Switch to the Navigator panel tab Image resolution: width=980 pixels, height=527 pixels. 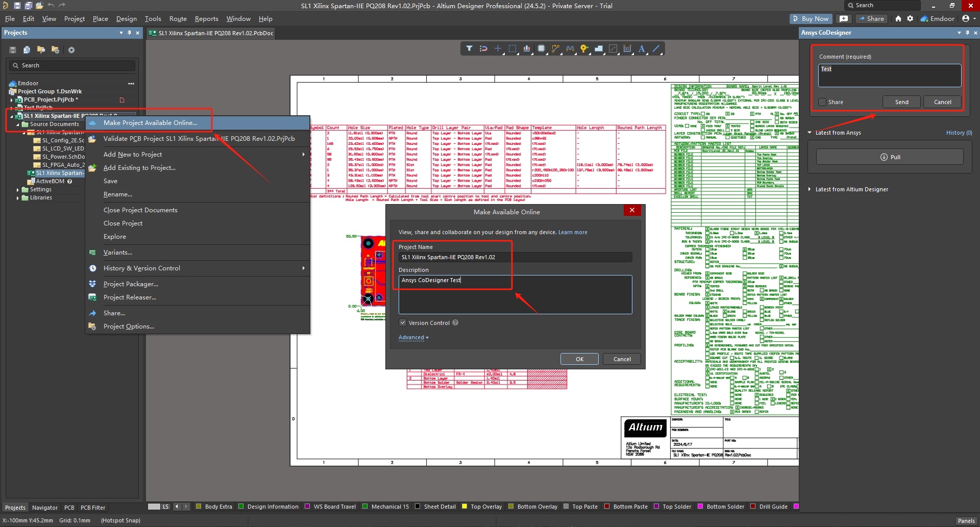coord(45,508)
